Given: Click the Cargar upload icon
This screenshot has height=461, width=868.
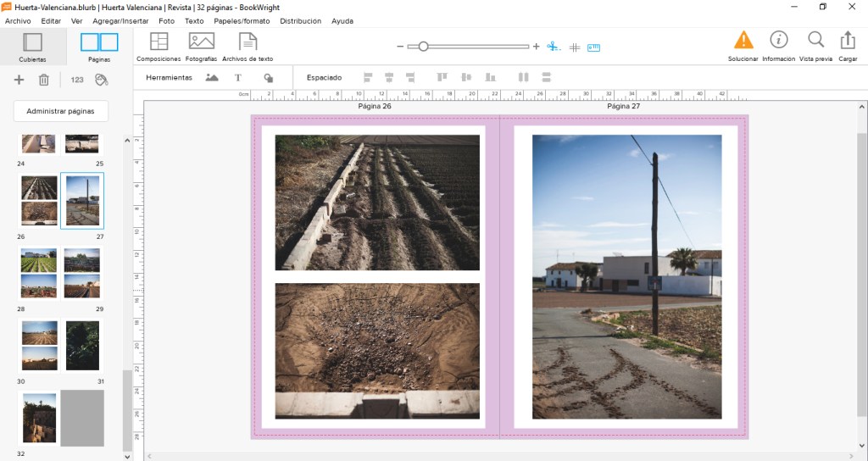Looking at the screenshot, I should point(847,40).
